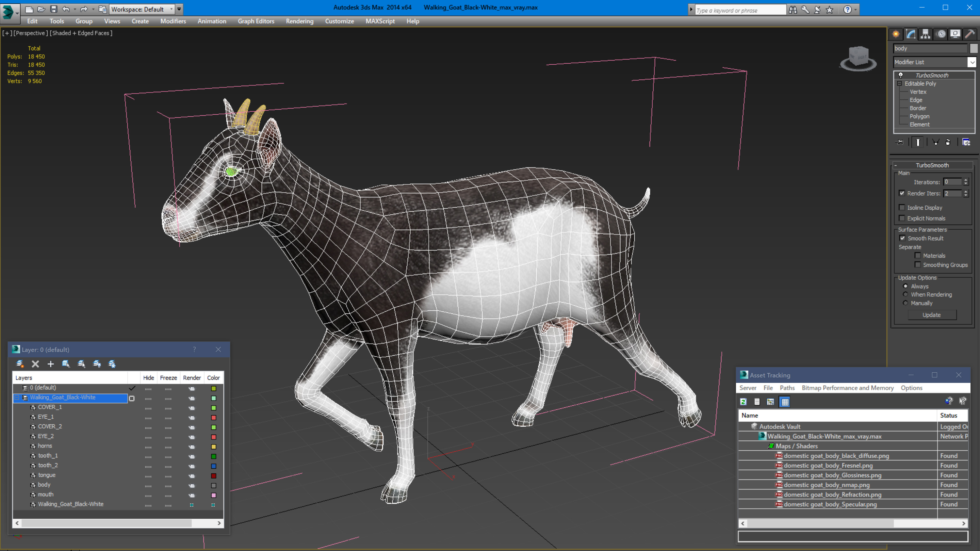Toggle Show End Result icon
Screen dimensions: 980x551
(x=918, y=142)
